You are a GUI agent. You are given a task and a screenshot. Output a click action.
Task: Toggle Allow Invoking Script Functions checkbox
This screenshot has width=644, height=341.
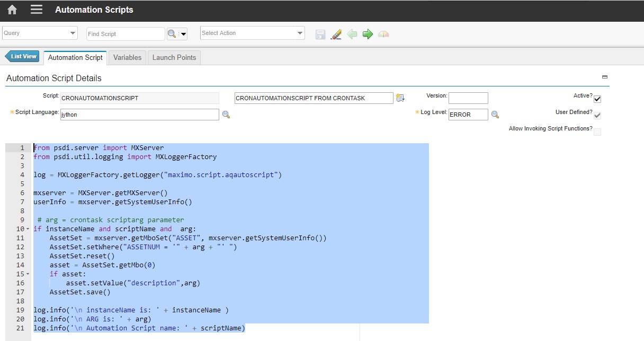point(597,132)
